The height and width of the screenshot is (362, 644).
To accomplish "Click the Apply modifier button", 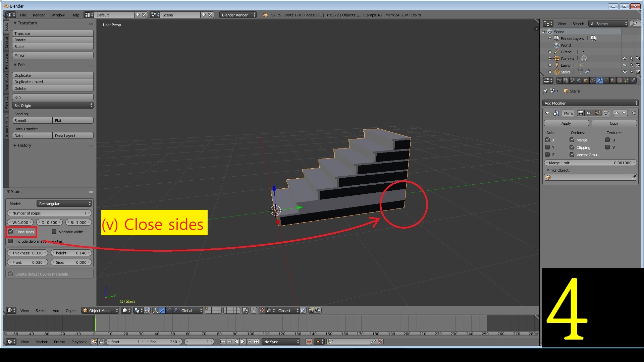I will tap(566, 123).
